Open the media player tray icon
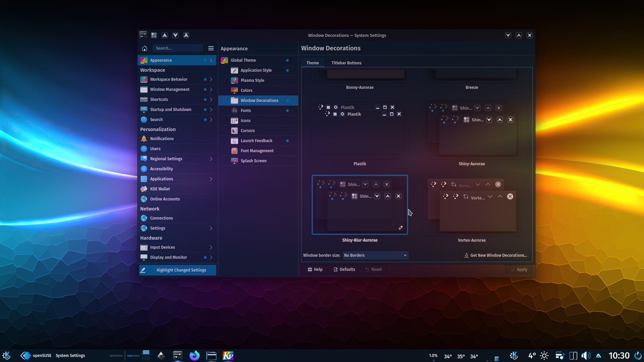This screenshot has width=644, height=362. click(560, 356)
